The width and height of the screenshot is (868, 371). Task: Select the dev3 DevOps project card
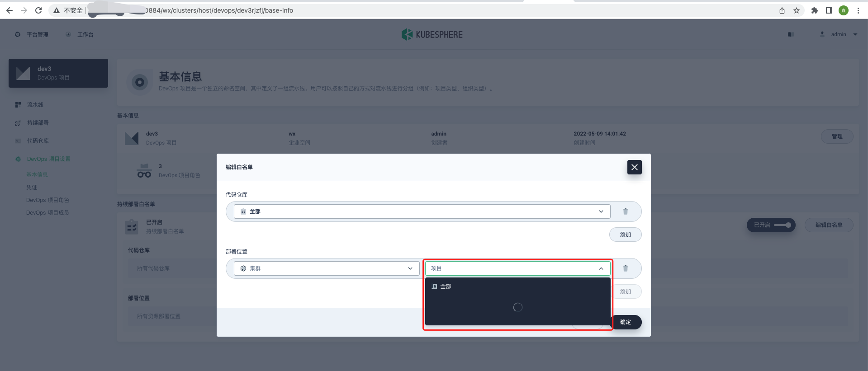(58, 73)
